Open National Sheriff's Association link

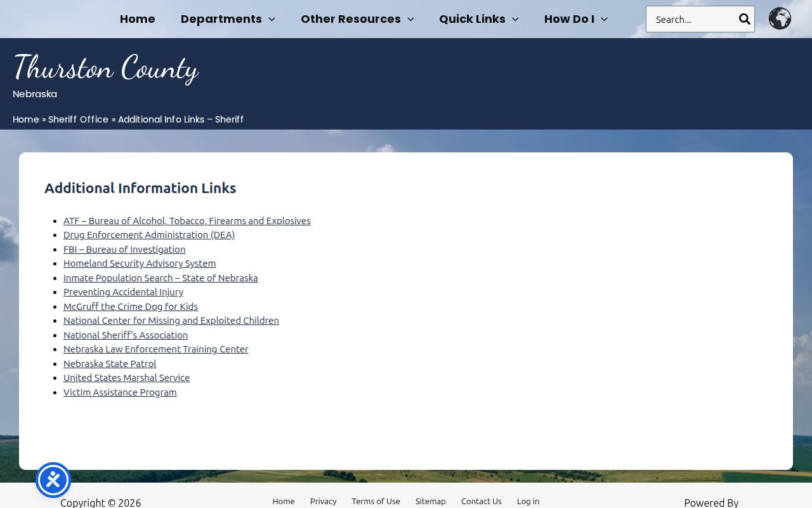126,335
